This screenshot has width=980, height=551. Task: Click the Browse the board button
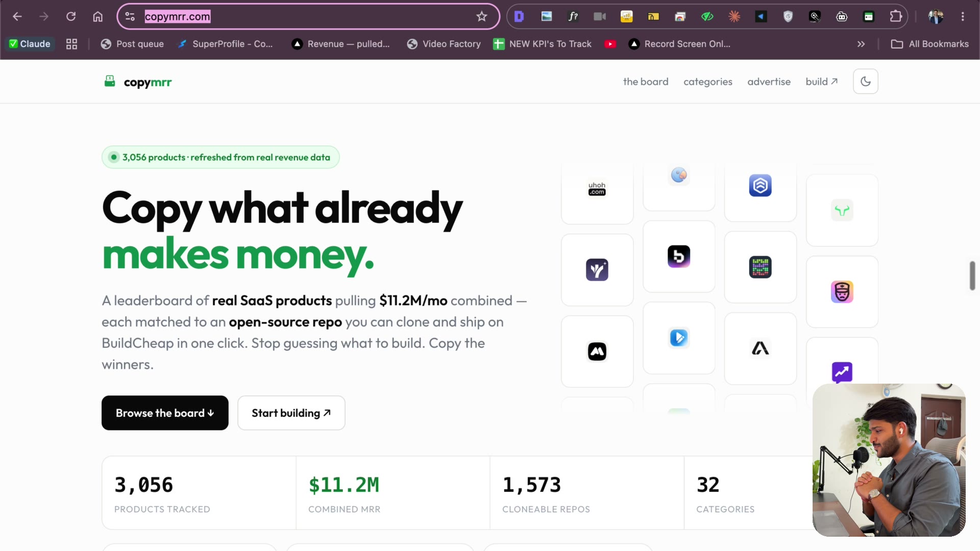(165, 413)
